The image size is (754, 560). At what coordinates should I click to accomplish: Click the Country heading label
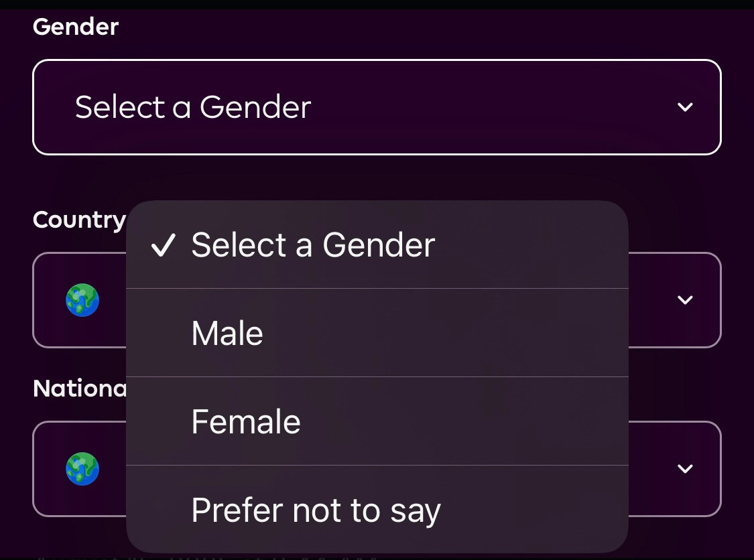point(79,220)
